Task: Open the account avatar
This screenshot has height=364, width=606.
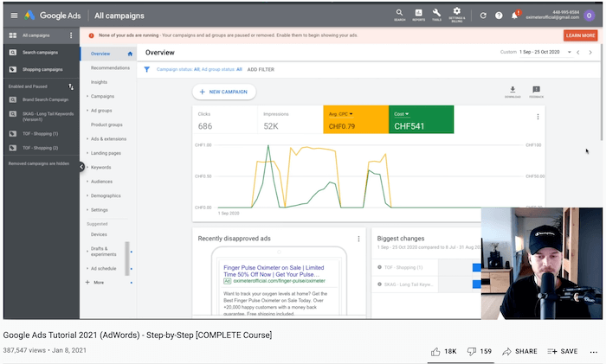Action: click(589, 16)
